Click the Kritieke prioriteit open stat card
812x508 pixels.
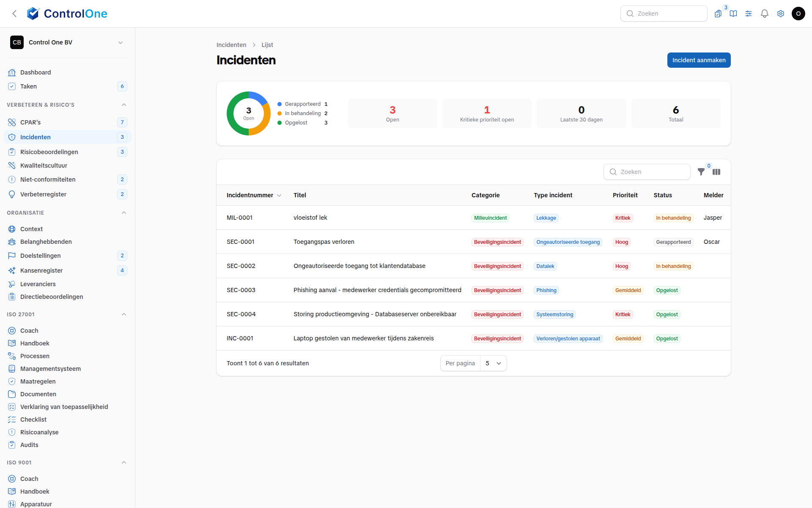point(487,113)
